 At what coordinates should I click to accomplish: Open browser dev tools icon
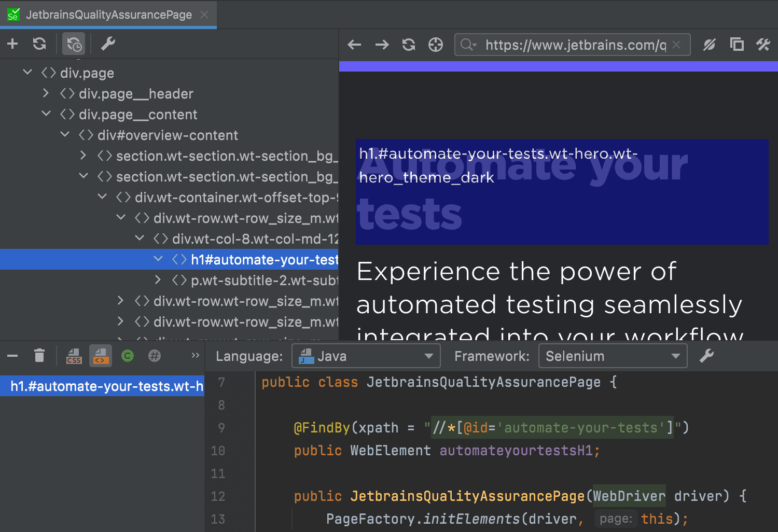tap(763, 45)
